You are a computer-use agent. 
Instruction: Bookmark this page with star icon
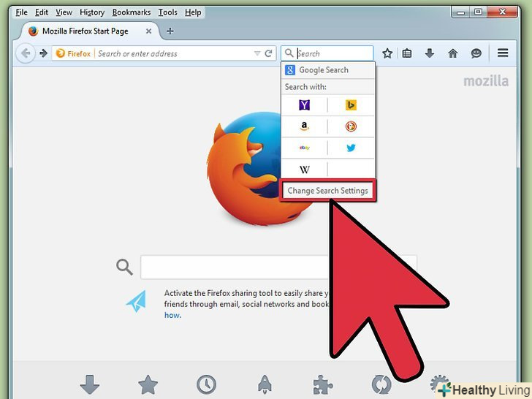tap(387, 53)
